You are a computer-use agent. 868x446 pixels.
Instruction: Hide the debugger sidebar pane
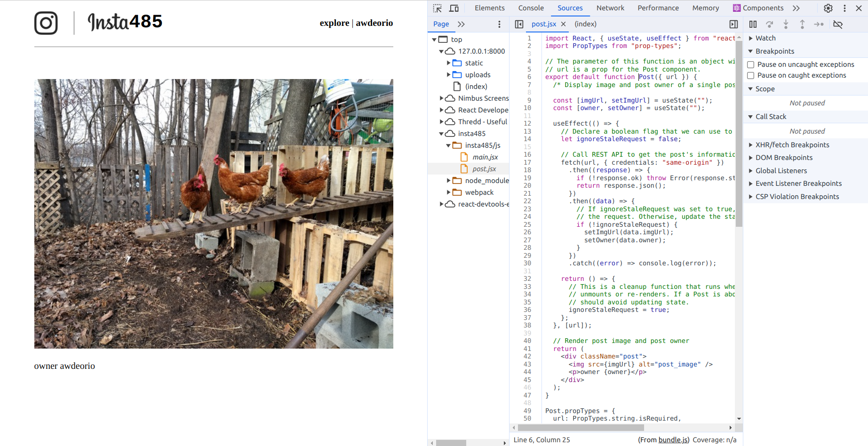click(733, 24)
